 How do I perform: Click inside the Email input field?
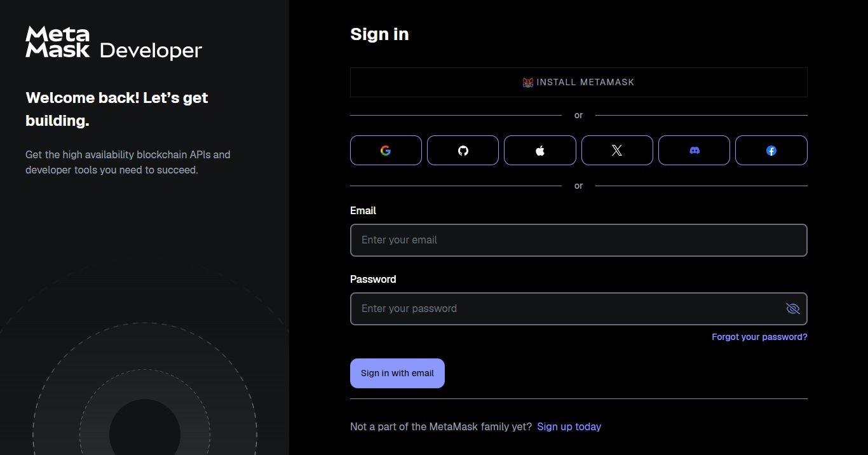coord(578,240)
